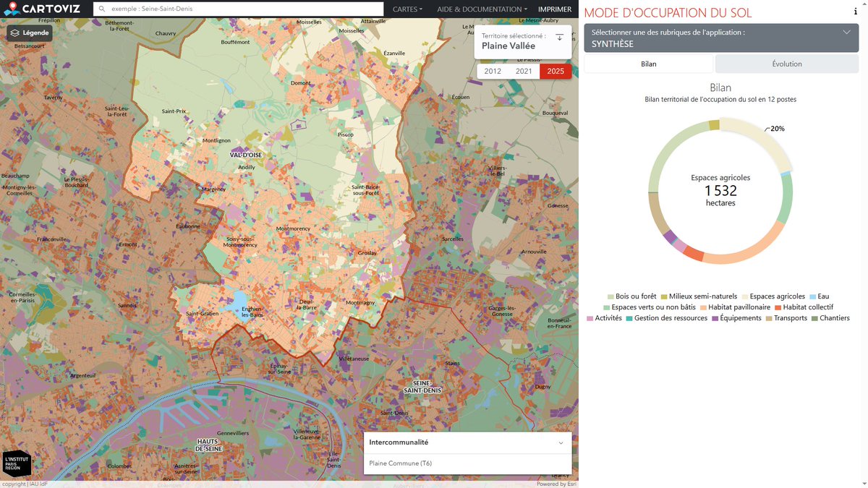
Task: Toggle Milieux semi-naturels legend item
Action: pos(699,296)
